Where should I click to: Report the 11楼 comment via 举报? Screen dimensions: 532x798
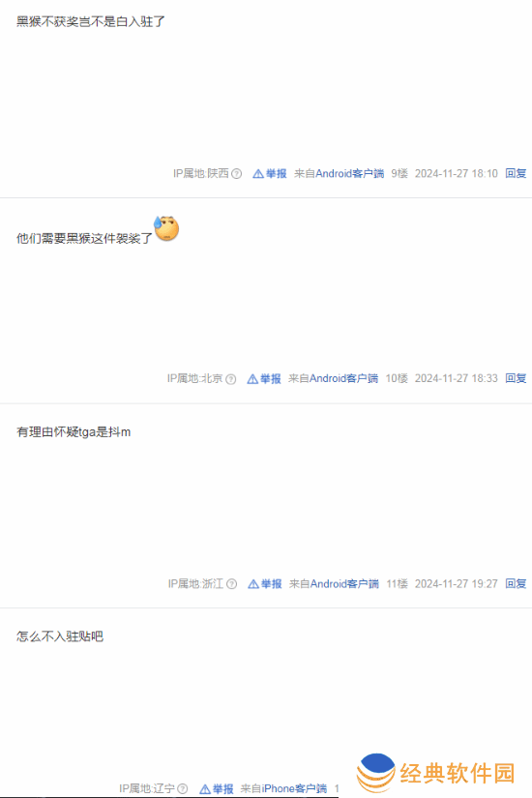tap(265, 583)
